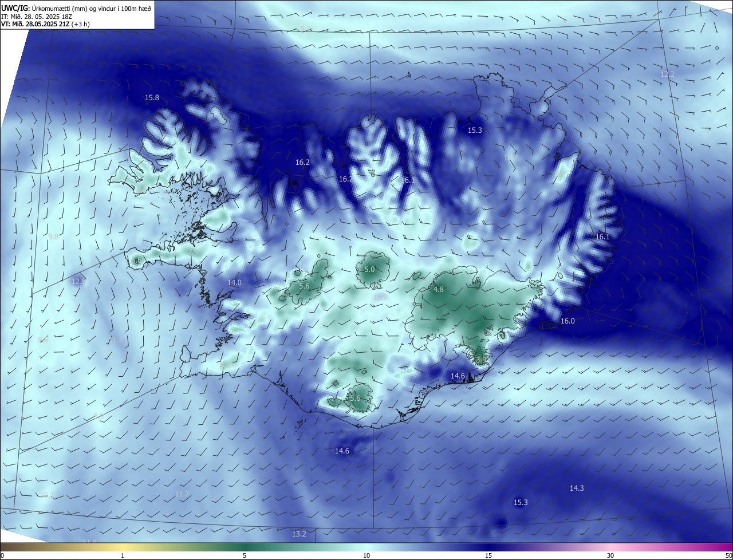Screen dimensions: 733x560
Task: Click the 4.8 value label
Action: (439, 290)
